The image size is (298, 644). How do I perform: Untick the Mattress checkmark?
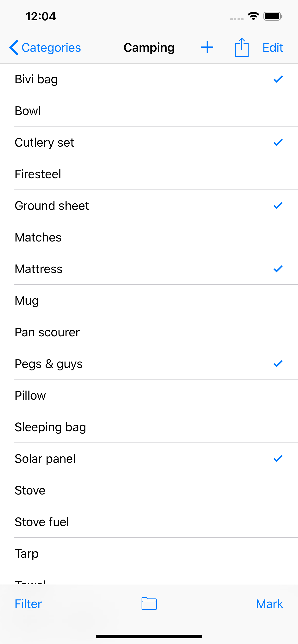point(278,269)
